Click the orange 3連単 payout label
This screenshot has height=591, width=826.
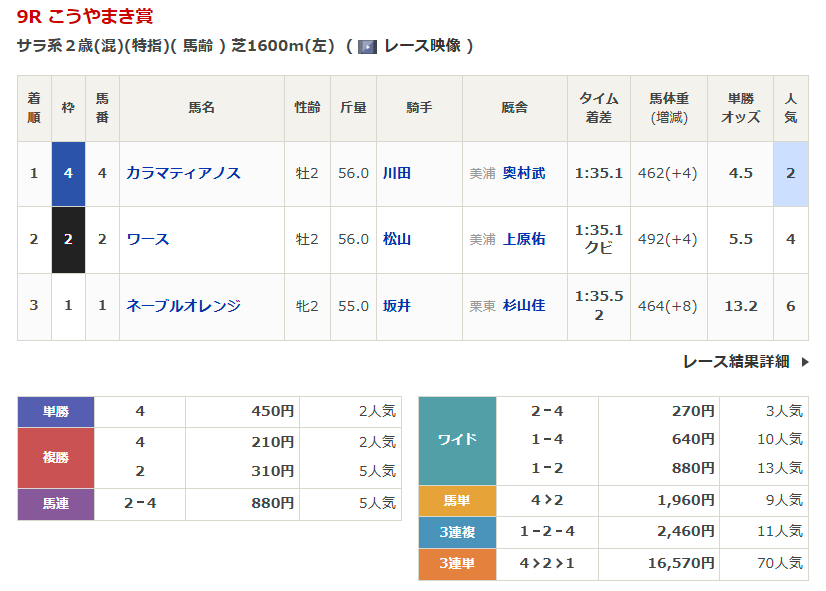pyautogui.click(x=457, y=564)
